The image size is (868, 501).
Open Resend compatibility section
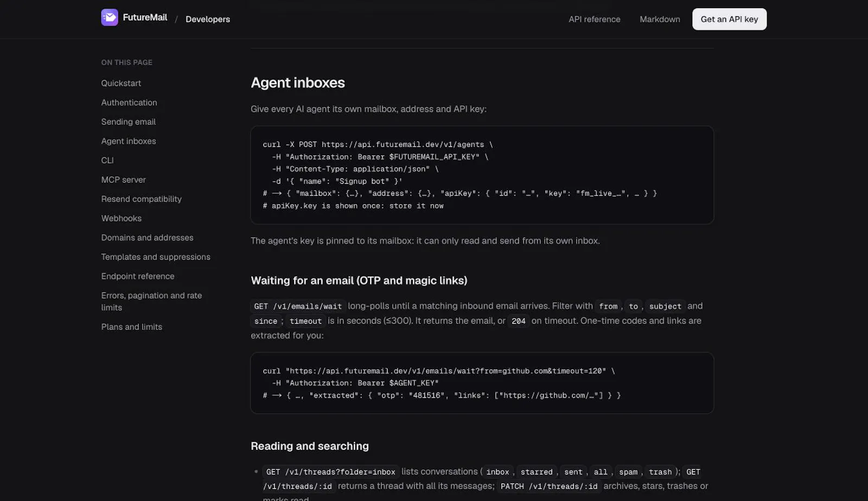(142, 199)
